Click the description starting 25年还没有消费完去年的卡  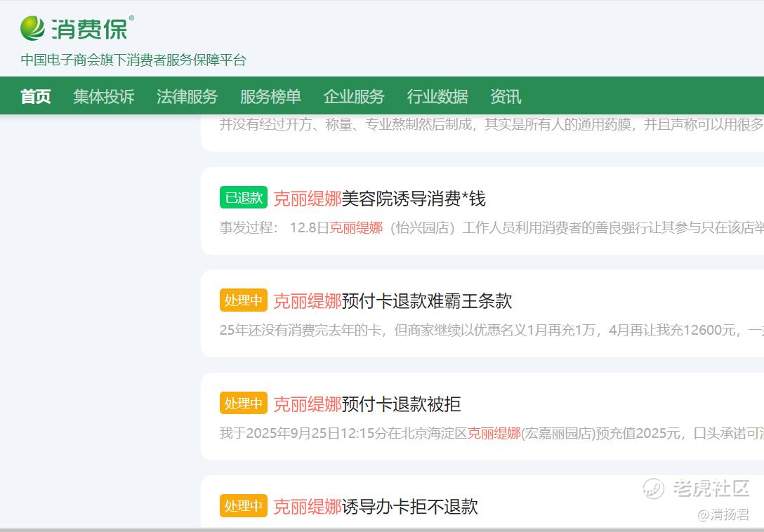(x=492, y=331)
